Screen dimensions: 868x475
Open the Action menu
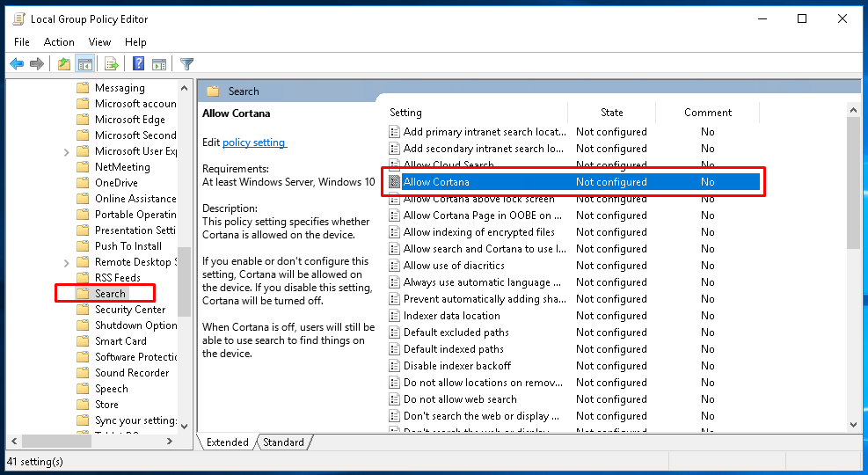(59, 42)
